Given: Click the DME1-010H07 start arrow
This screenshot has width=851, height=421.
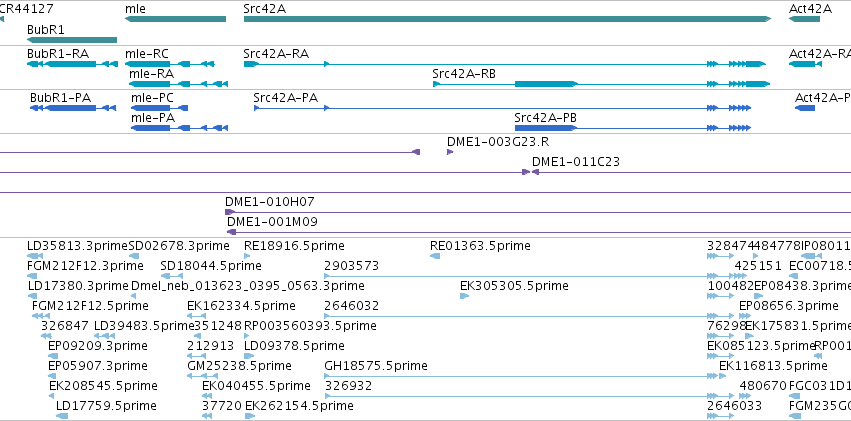Looking at the screenshot, I should 230,212.
